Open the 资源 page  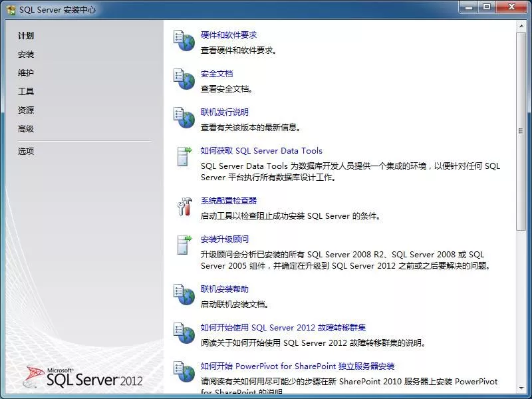[26, 110]
